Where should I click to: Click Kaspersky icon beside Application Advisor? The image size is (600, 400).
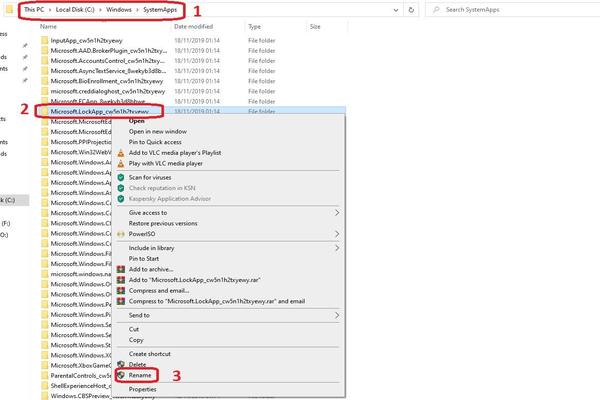[x=121, y=199]
